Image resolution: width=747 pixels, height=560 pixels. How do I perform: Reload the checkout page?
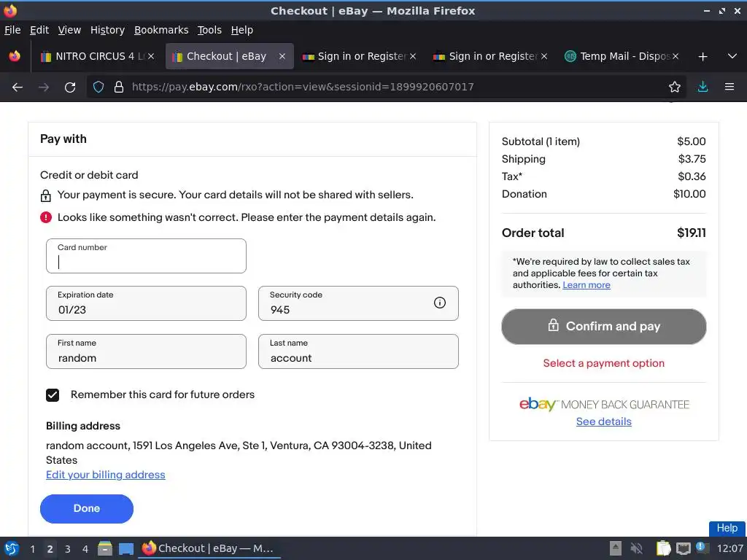(x=70, y=87)
